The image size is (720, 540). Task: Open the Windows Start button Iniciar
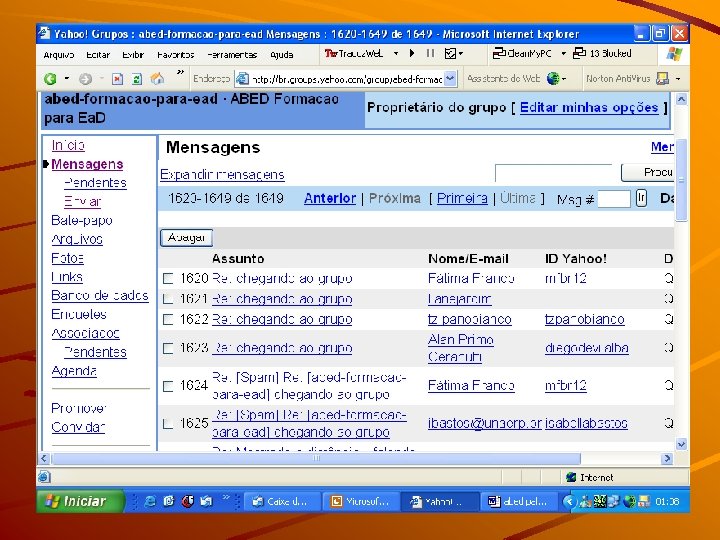point(80,501)
